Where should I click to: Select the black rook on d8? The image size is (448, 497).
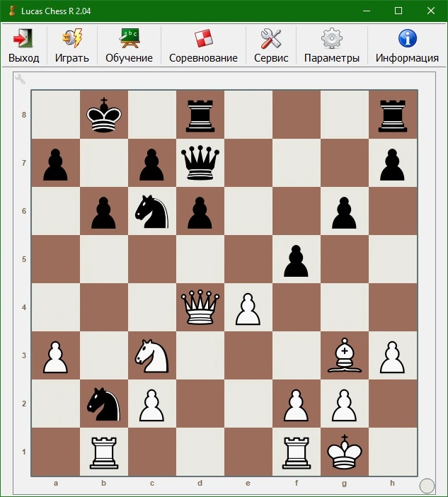coord(200,115)
